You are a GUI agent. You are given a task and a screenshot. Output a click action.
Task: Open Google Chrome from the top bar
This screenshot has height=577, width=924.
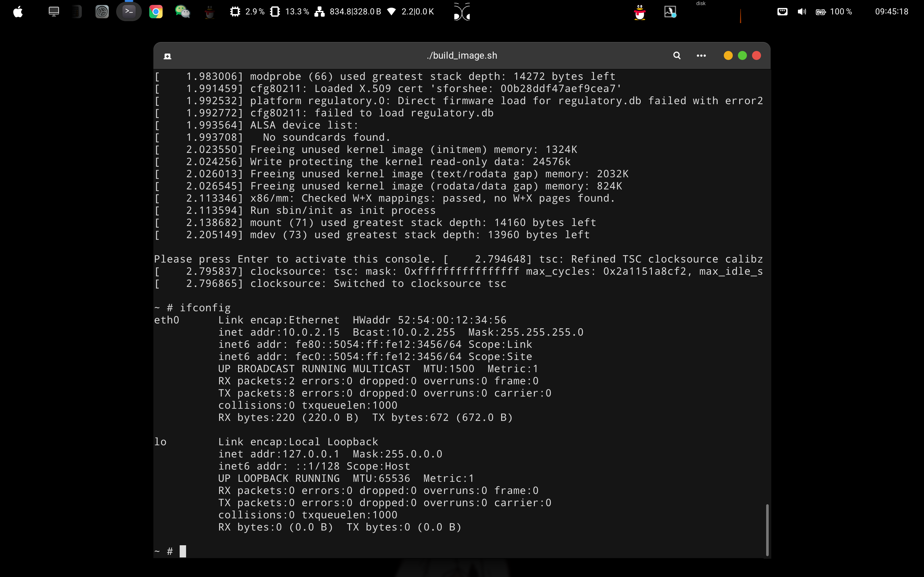[x=155, y=12]
